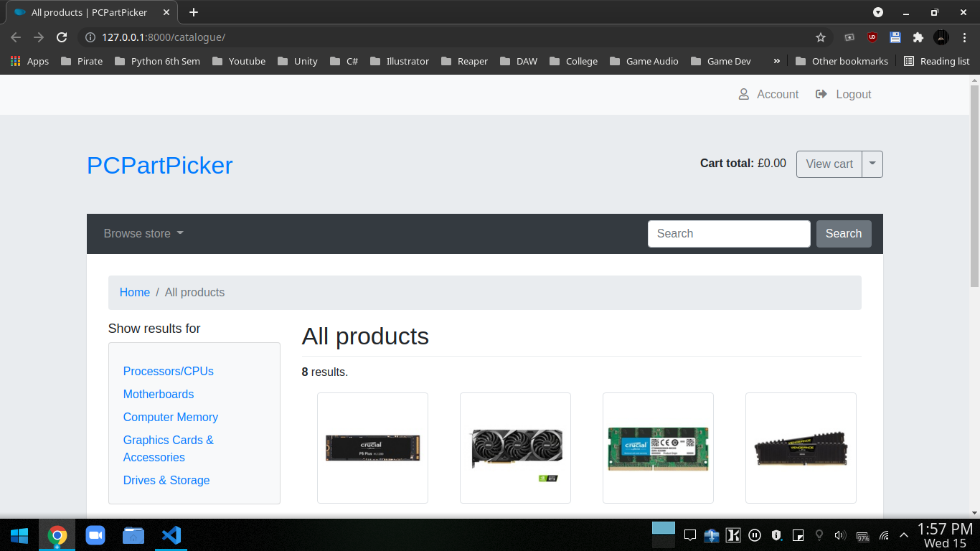Open the Crucial P5 Plus SSD thumbnail

pyautogui.click(x=372, y=448)
